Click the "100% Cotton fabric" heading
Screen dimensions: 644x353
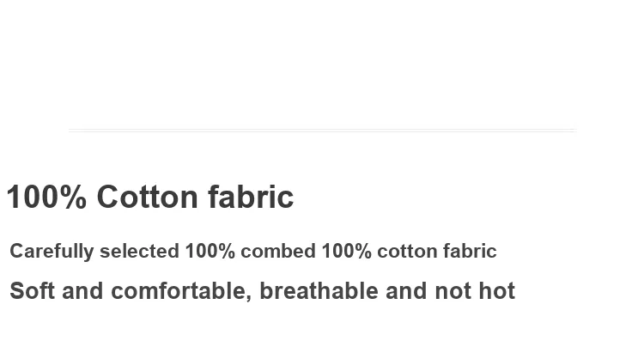(x=150, y=197)
